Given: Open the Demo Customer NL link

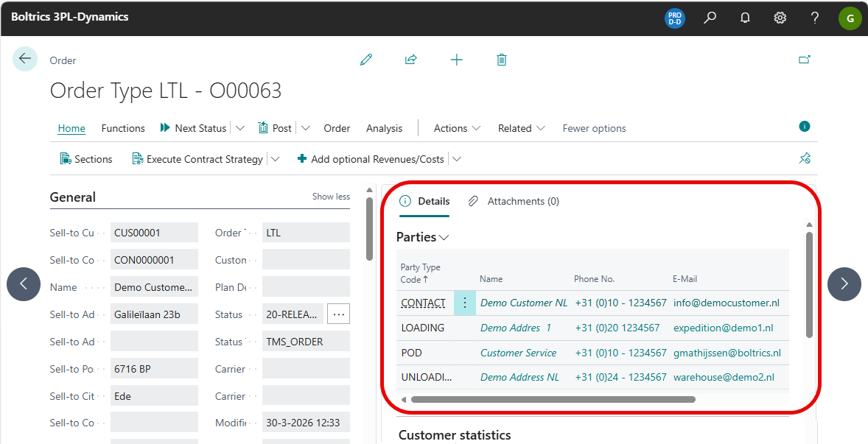Looking at the screenshot, I should coord(524,303).
